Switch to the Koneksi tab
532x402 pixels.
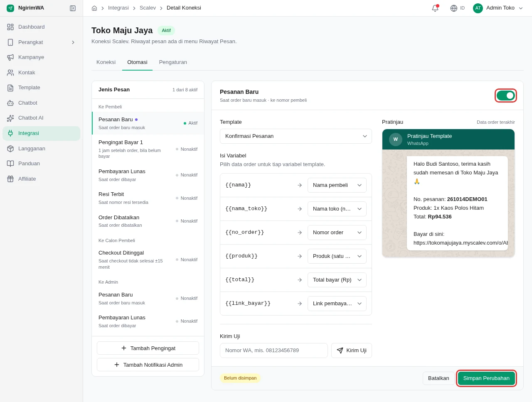pyautogui.click(x=106, y=62)
